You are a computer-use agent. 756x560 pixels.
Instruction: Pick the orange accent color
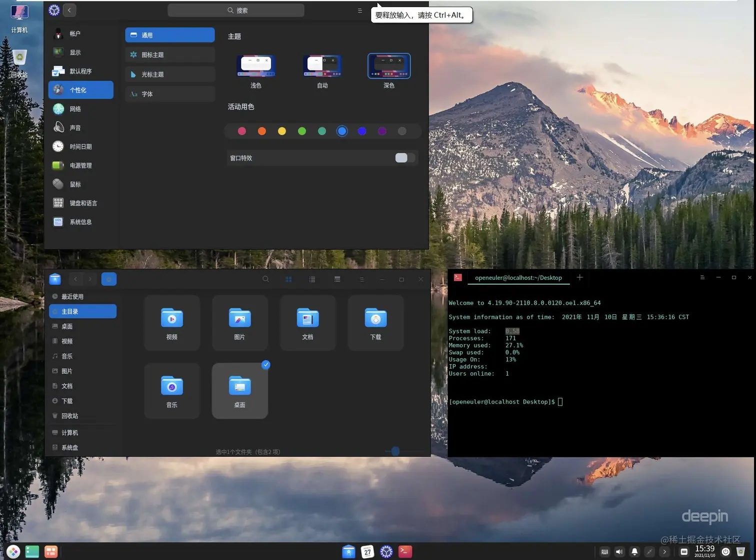tap(262, 131)
